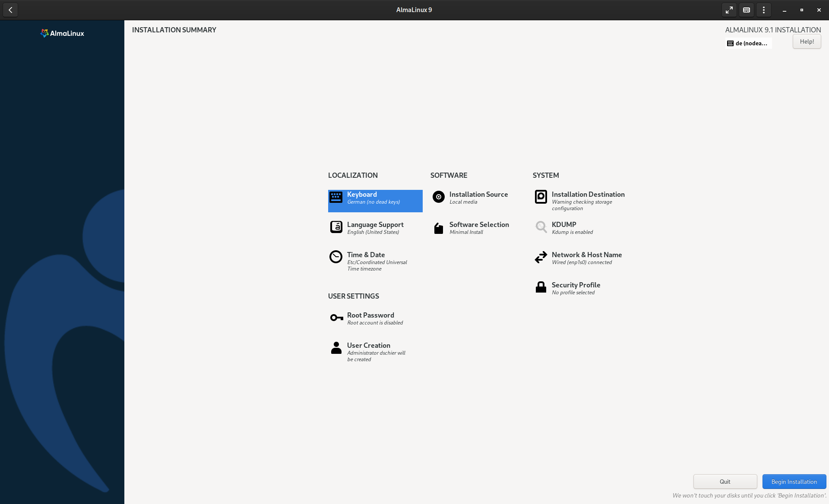Open the Security Profile lock icon

tap(541, 287)
